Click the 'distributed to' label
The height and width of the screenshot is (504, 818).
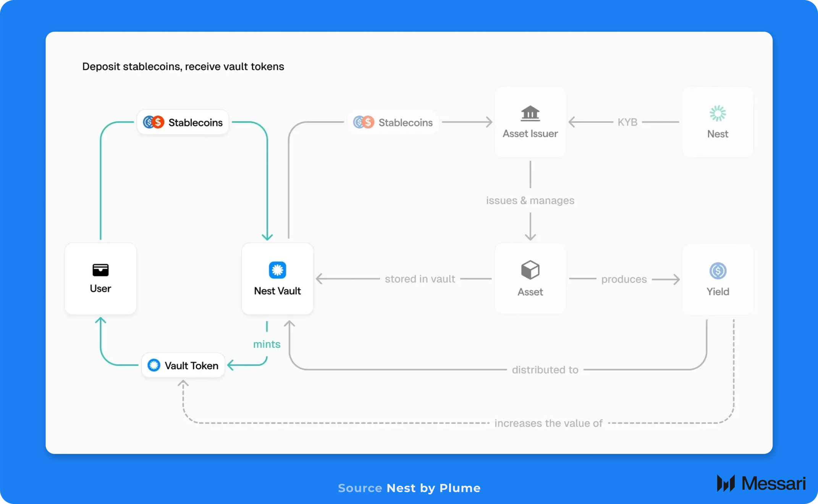pyautogui.click(x=545, y=370)
